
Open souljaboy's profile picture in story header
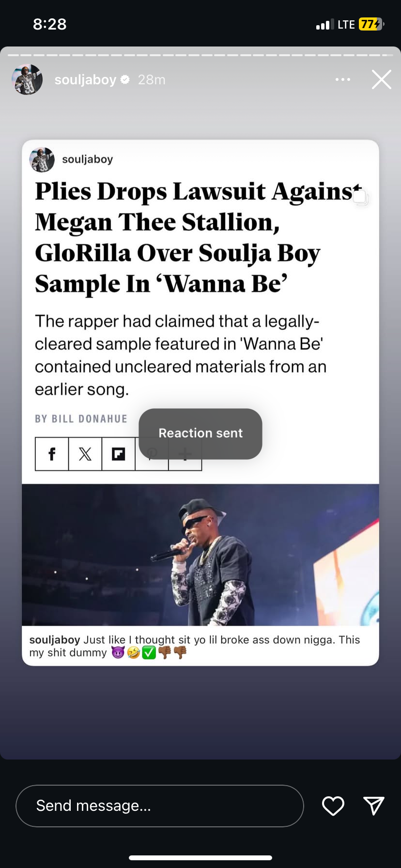pos(27,79)
